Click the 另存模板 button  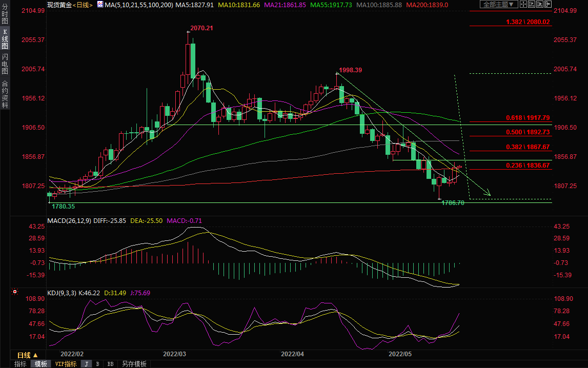[134, 364]
